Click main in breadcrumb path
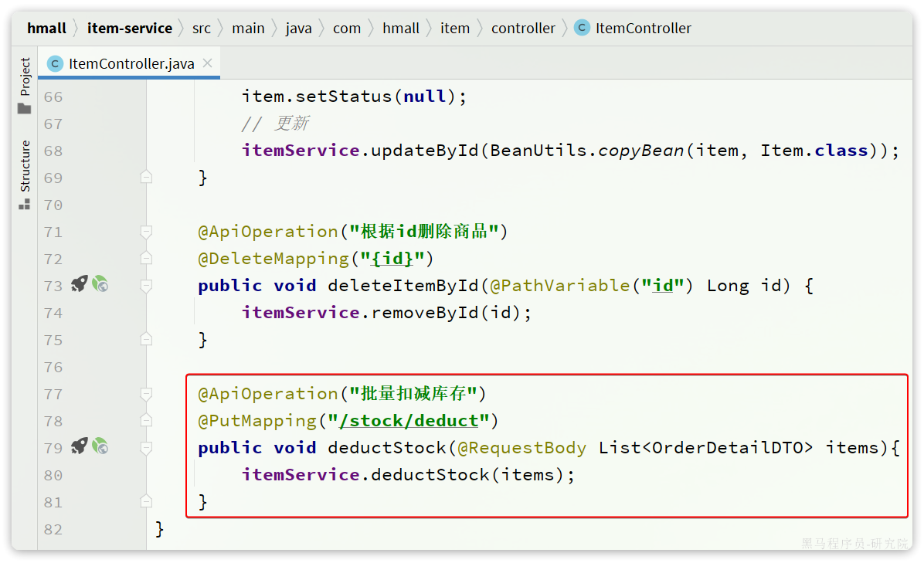 [248, 29]
